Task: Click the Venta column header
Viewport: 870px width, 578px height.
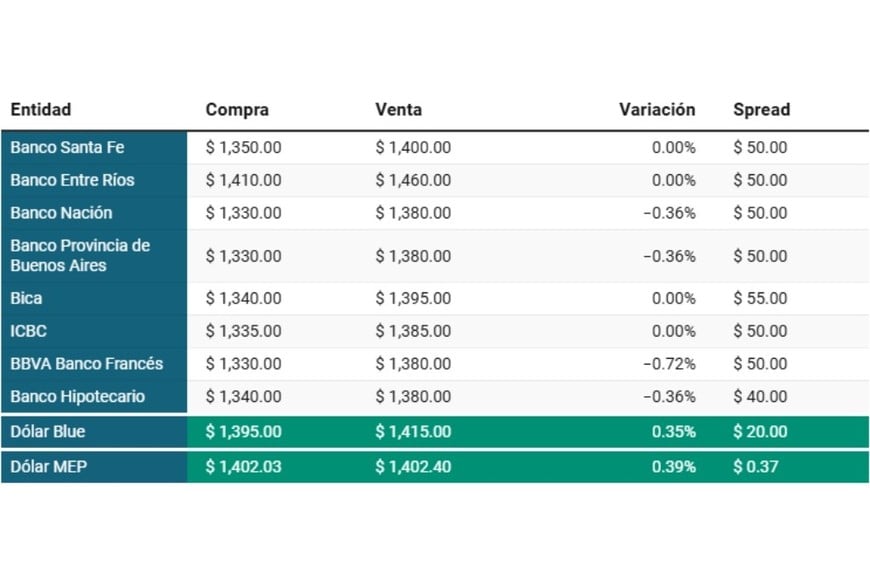Action: pyautogui.click(x=398, y=110)
